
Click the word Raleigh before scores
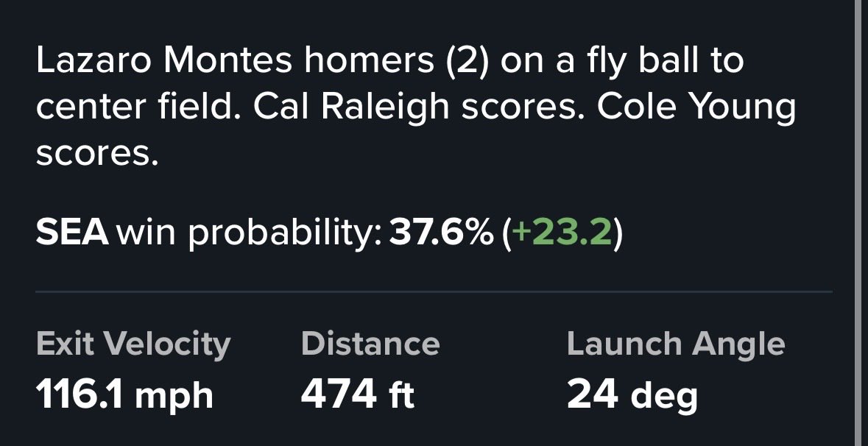pos(385,107)
